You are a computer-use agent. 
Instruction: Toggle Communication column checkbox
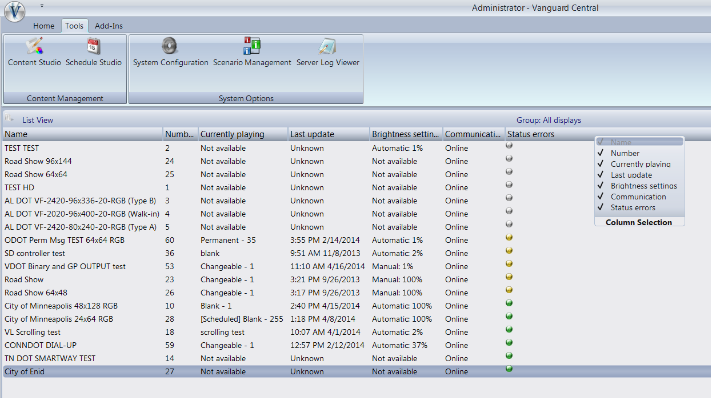click(601, 196)
